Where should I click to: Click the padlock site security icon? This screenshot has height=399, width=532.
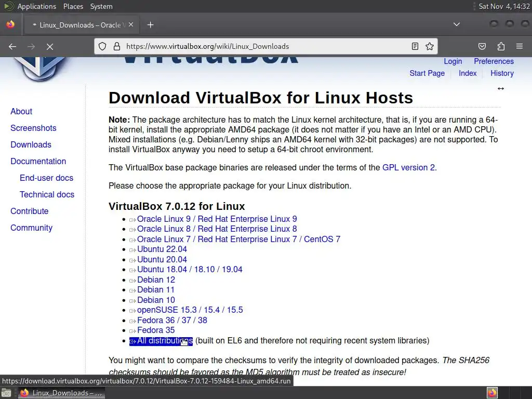click(x=117, y=46)
